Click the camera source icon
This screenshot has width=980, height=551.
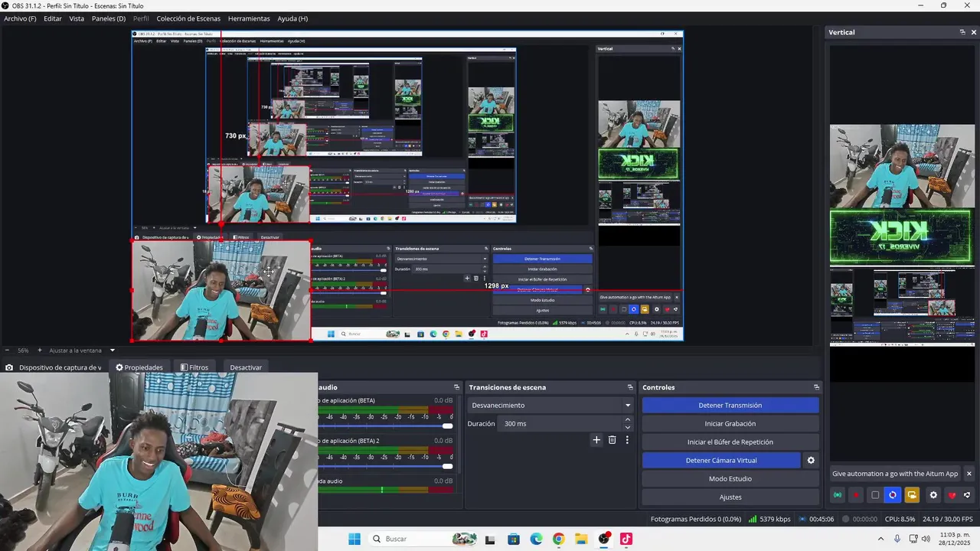click(9, 367)
